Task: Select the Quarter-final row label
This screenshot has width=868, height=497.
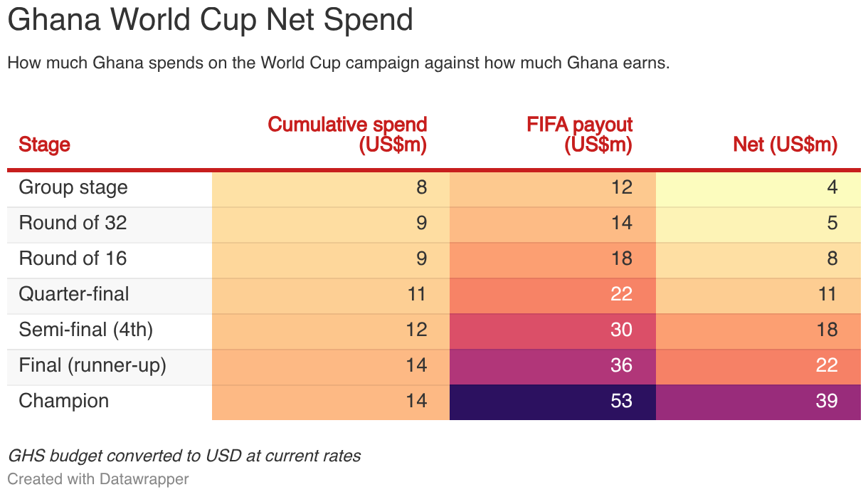Action: coord(74,294)
